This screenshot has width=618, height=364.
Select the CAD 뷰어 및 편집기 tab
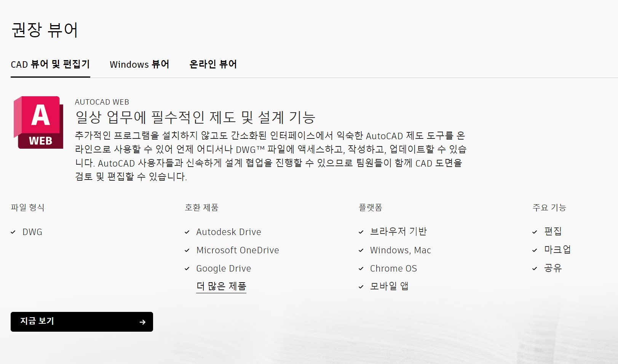click(50, 64)
